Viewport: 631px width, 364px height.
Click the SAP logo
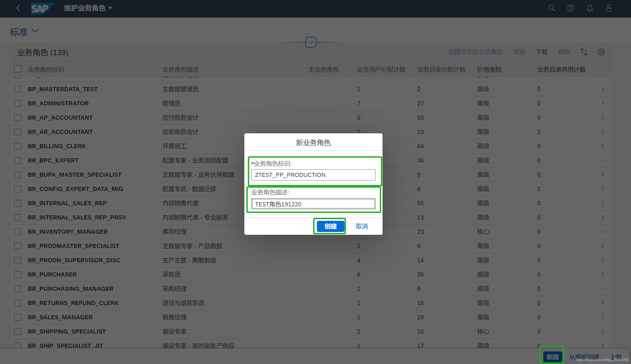[x=41, y=8]
